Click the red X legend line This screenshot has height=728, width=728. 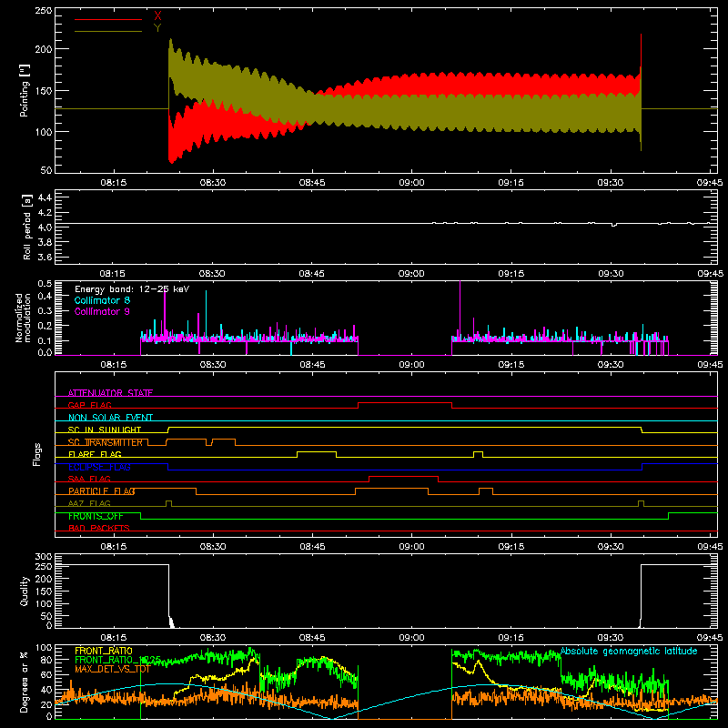pyautogui.click(x=108, y=19)
